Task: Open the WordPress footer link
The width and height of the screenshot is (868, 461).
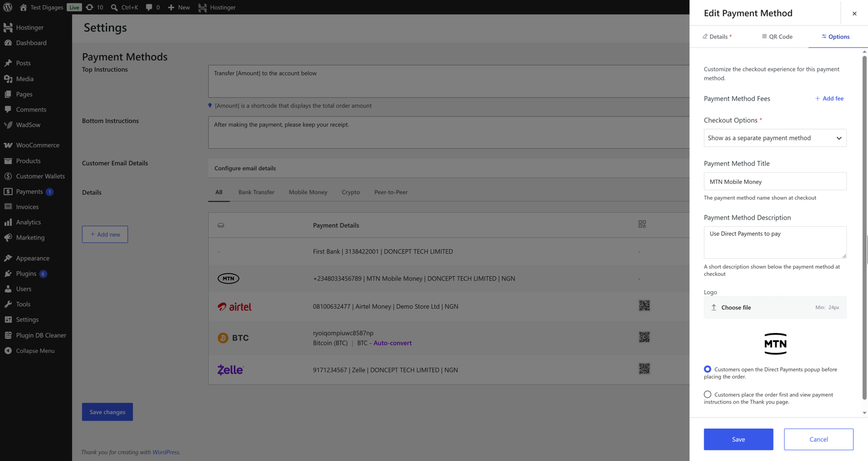Action: click(165, 452)
